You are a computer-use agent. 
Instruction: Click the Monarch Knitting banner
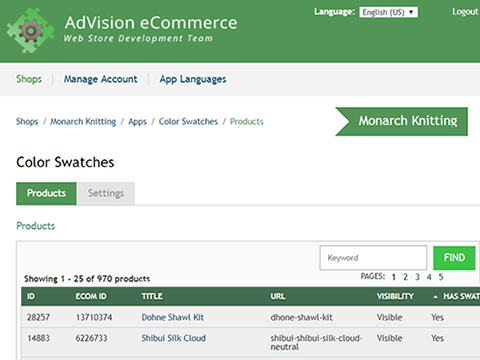[401, 121]
